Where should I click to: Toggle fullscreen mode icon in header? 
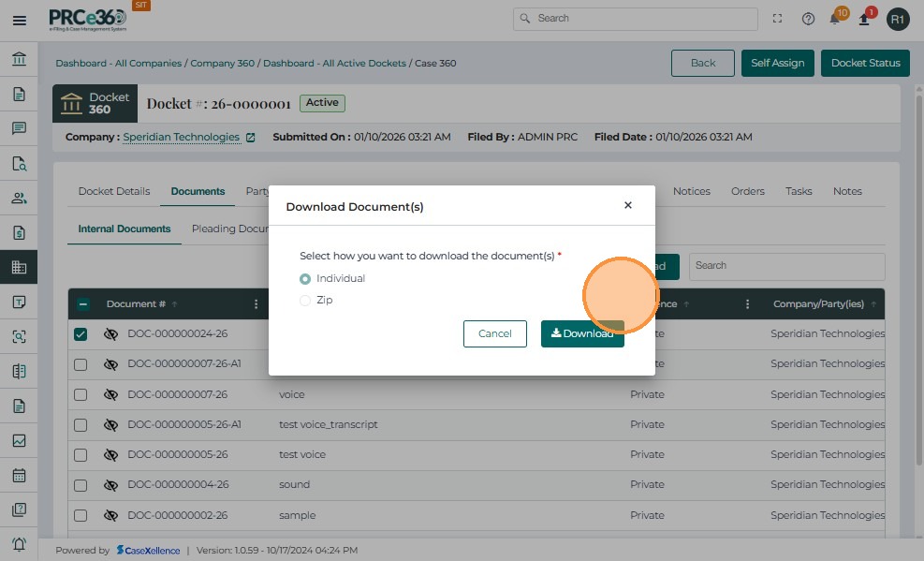[x=777, y=19]
